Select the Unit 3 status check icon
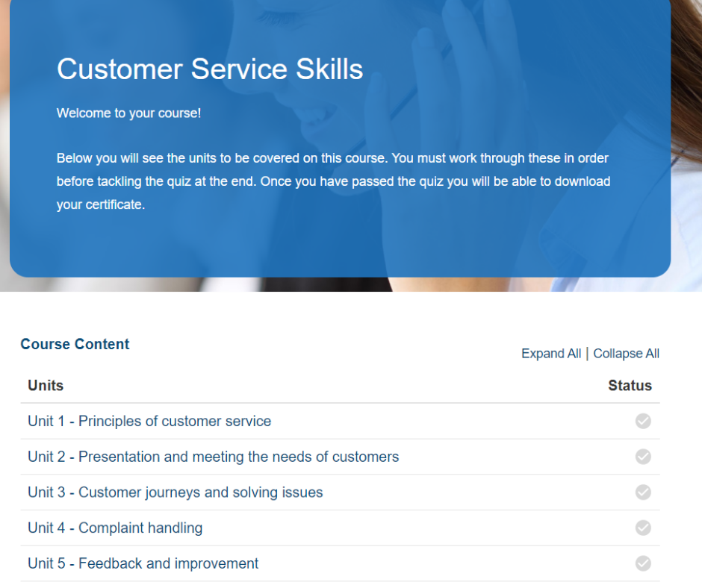Image resolution: width=702 pixels, height=588 pixels. [x=643, y=492]
